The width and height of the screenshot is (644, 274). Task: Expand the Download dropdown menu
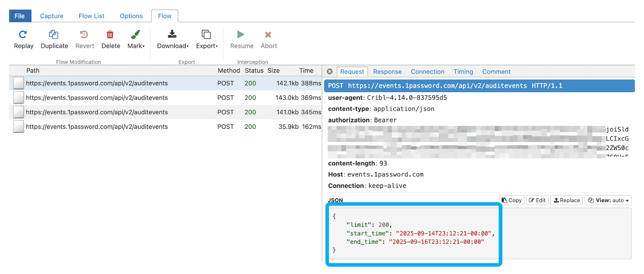173,39
